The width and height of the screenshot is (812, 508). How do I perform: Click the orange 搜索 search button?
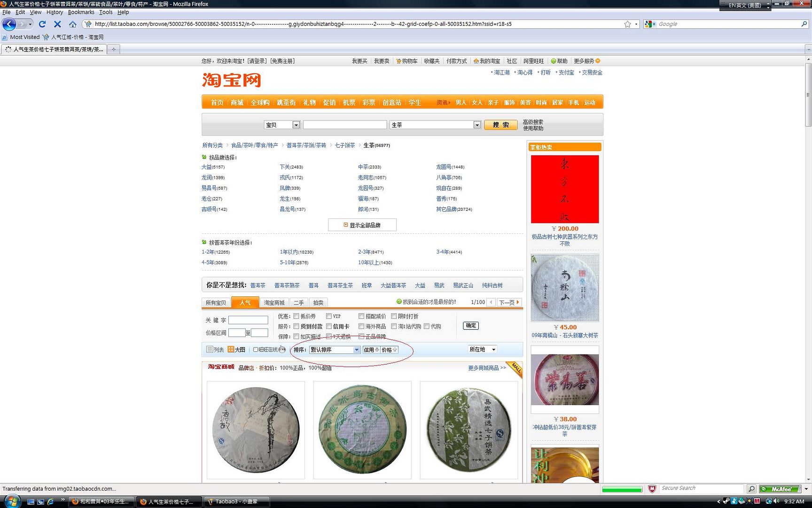pyautogui.click(x=500, y=125)
